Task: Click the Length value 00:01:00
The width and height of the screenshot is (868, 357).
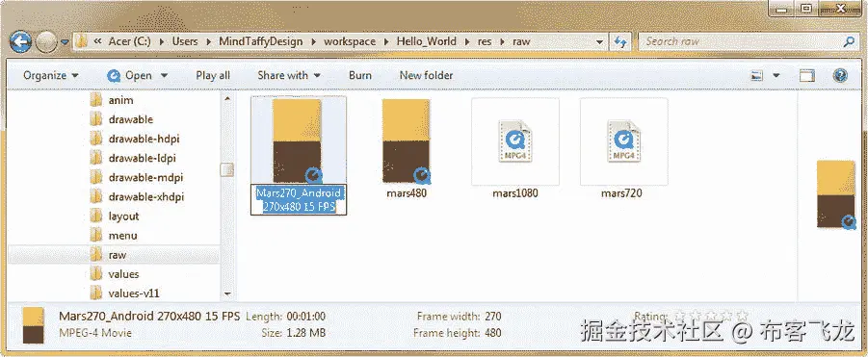Action: point(305,317)
